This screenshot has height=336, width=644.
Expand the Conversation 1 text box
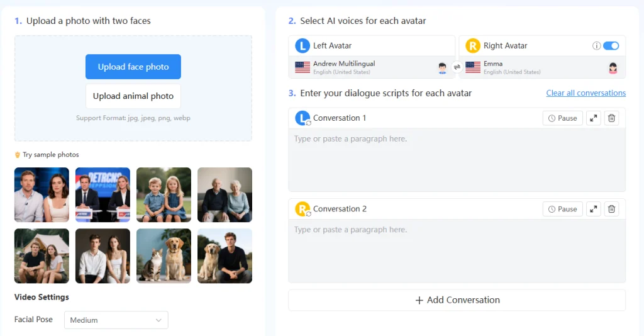[594, 118]
